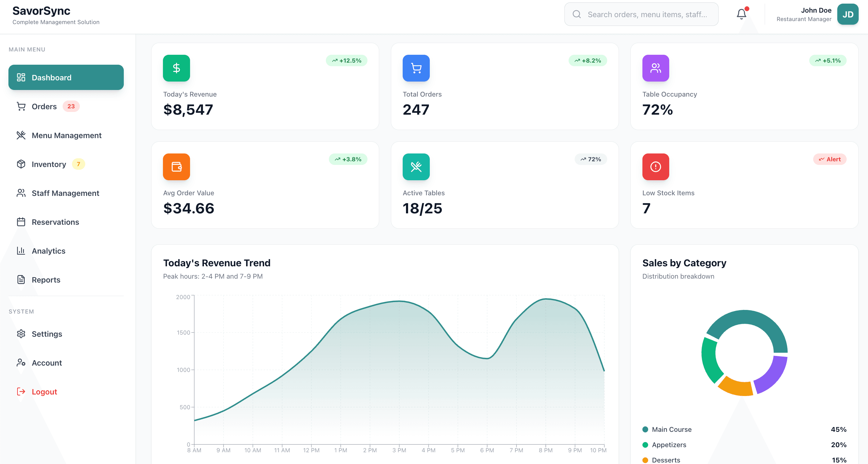Click the green dollar revenue icon
This screenshot has height=464, width=868.
pyautogui.click(x=176, y=68)
